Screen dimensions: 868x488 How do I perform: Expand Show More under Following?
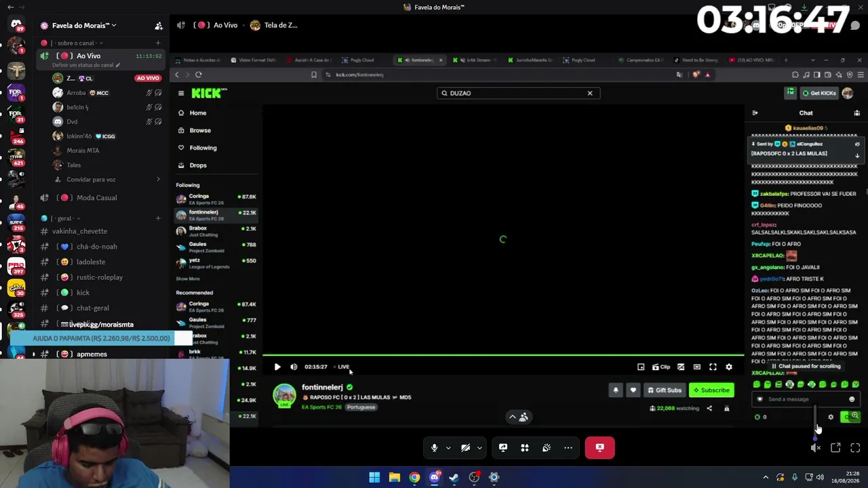click(x=188, y=279)
